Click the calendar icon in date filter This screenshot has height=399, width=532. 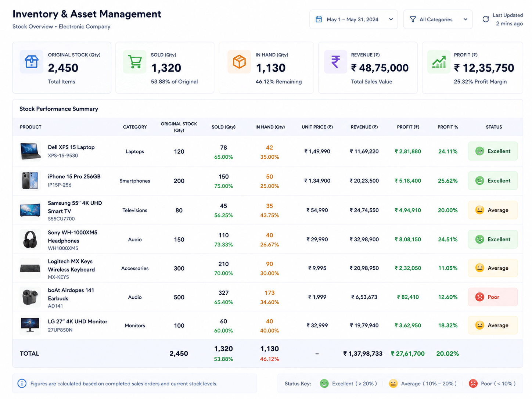tap(319, 19)
